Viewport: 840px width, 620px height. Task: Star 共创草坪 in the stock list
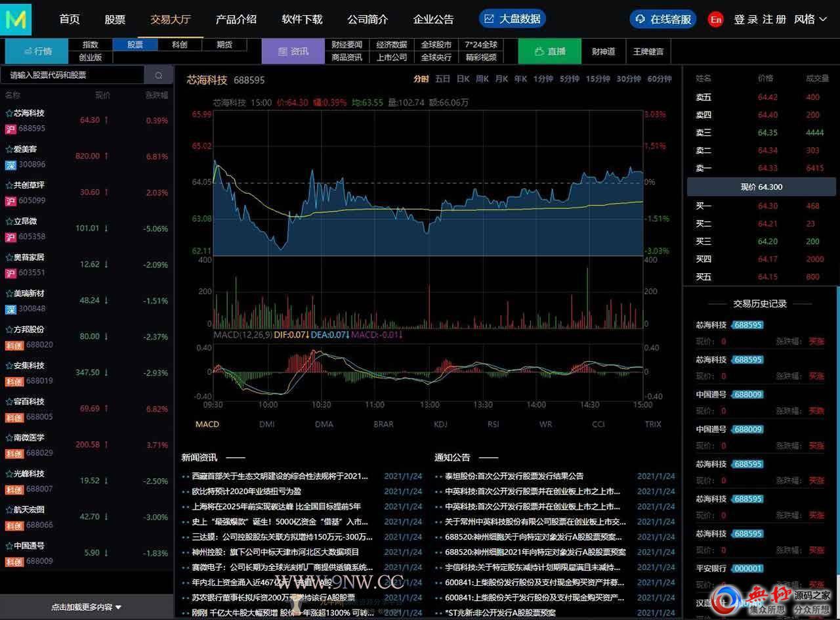pyautogui.click(x=9, y=185)
